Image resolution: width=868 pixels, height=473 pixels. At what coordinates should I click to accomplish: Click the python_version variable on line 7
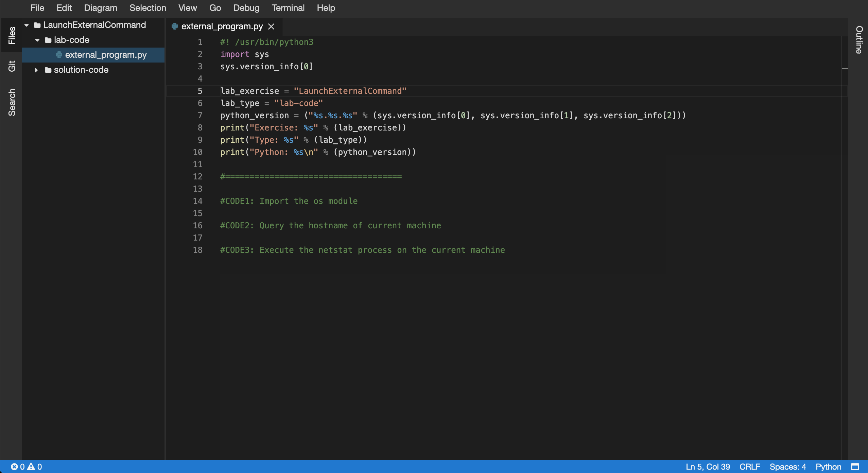coord(255,115)
